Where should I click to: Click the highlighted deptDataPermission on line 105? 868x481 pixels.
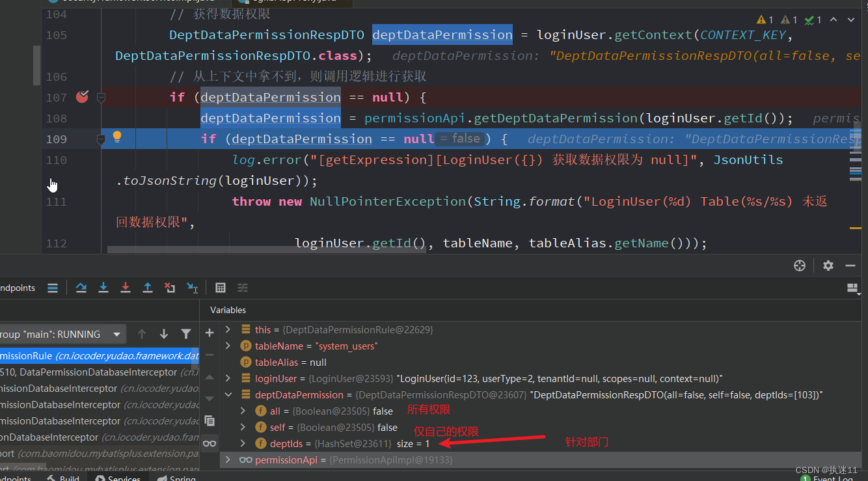pyautogui.click(x=442, y=34)
